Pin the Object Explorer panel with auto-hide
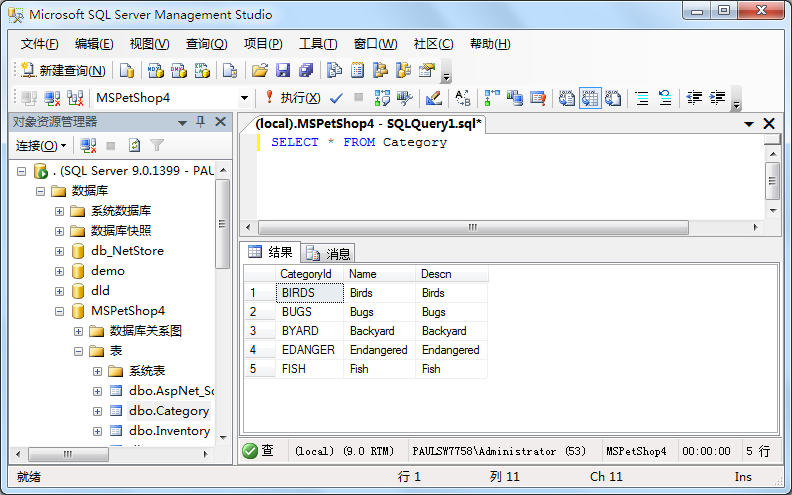 tap(200, 122)
